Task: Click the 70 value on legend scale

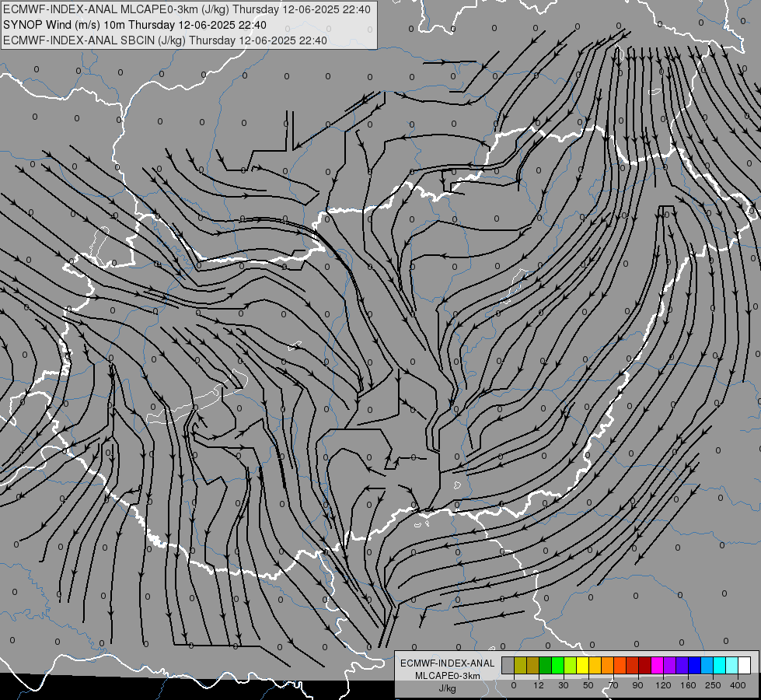Action: coord(613,685)
